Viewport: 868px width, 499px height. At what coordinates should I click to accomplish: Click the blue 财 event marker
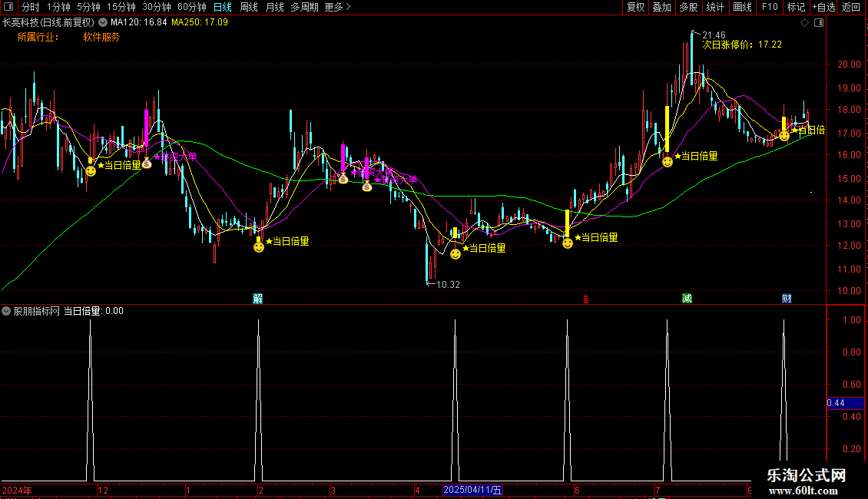(787, 299)
